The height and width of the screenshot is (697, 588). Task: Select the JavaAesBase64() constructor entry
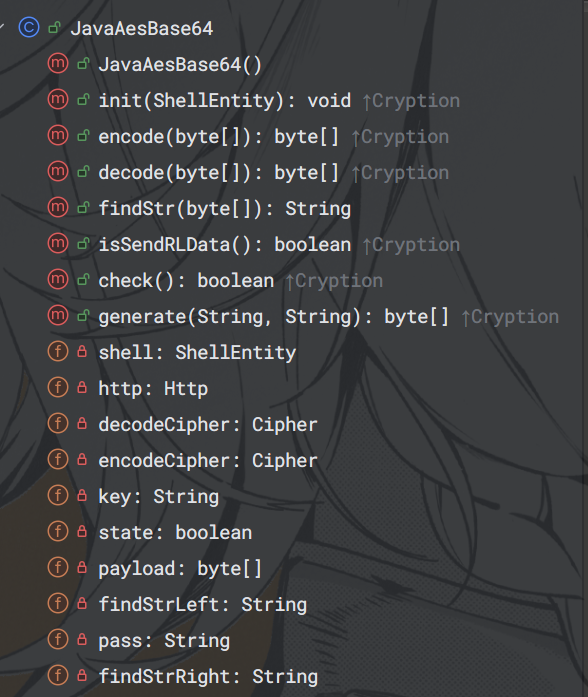[180, 64]
